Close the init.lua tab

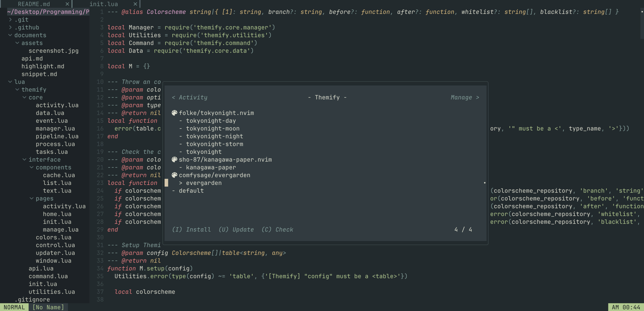[x=135, y=4]
